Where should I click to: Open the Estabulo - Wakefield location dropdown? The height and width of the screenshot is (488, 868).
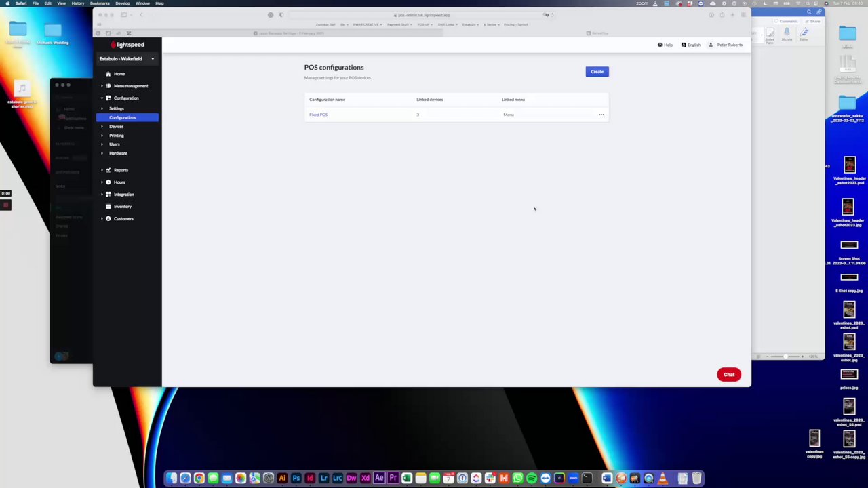point(127,59)
